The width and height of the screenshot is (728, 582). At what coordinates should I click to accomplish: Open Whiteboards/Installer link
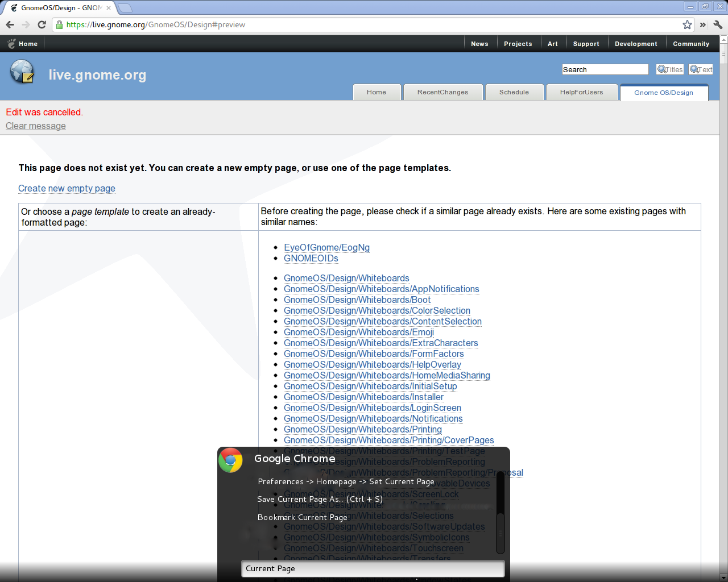click(363, 397)
